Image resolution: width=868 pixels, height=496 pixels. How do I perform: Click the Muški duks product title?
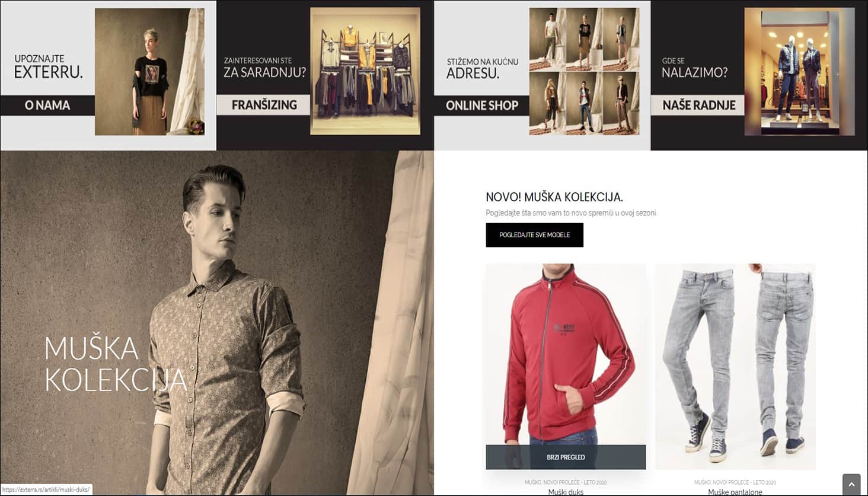click(x=566, y=492)
